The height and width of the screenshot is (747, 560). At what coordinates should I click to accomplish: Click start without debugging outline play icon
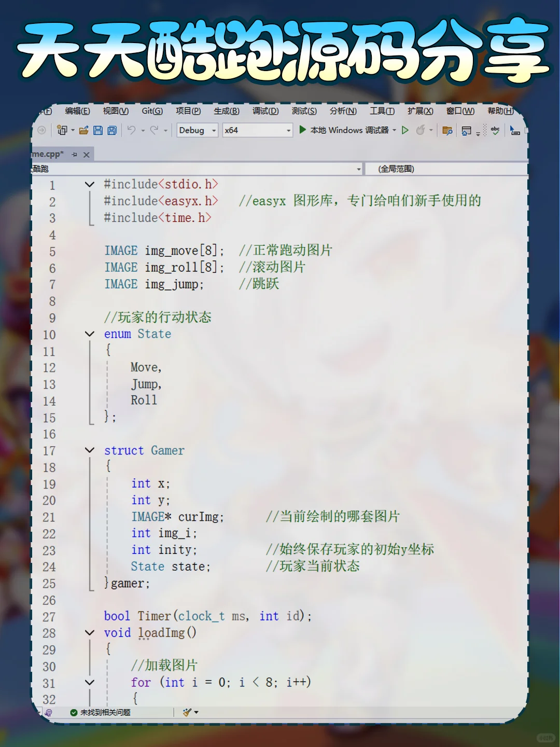click(x=405, y=130)
